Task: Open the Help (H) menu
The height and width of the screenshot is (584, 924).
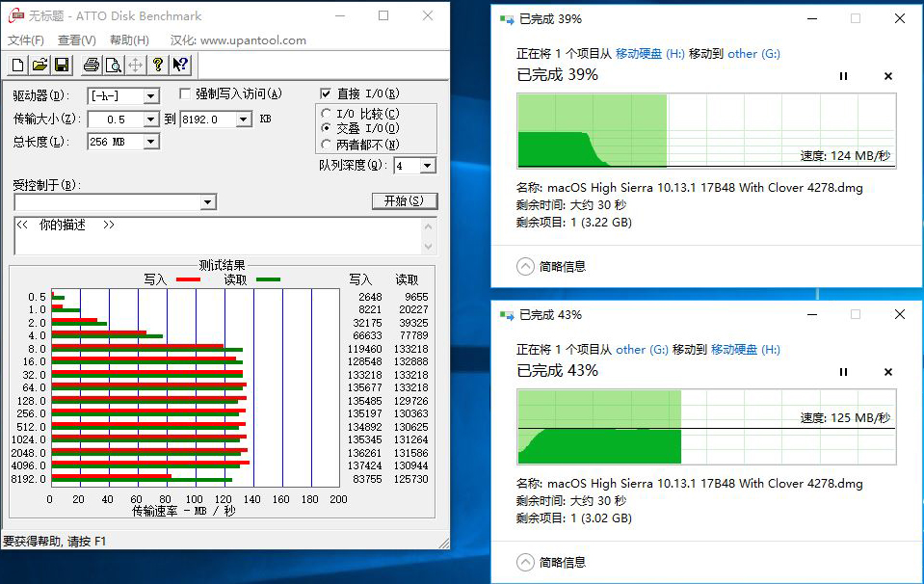Action: [x=129, y=40]
